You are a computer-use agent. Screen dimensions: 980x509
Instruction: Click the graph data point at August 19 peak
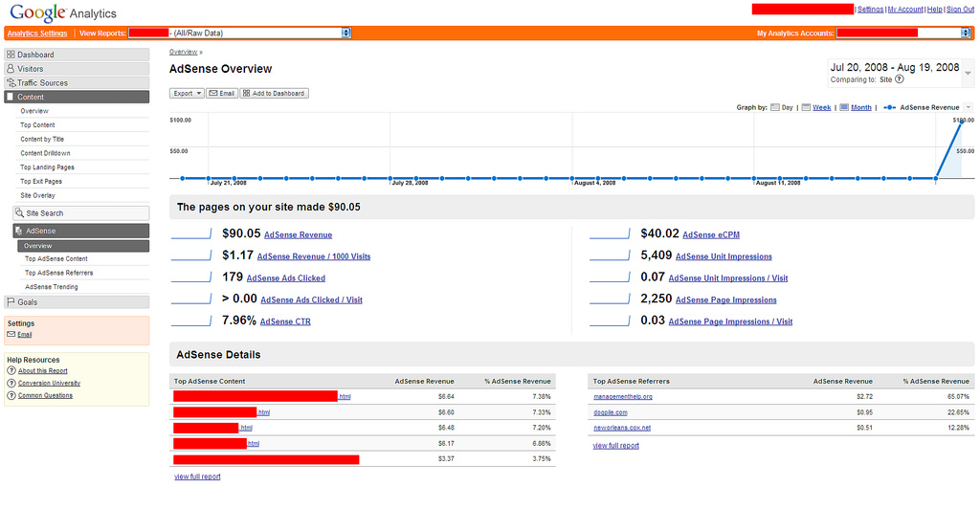961,122
